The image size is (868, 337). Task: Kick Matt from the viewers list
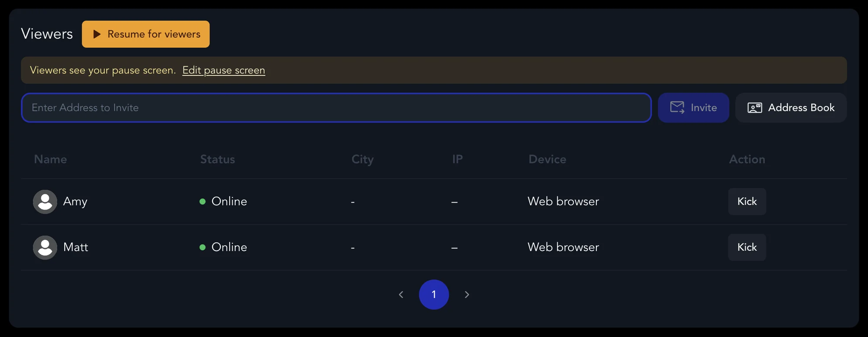point(747,247)
